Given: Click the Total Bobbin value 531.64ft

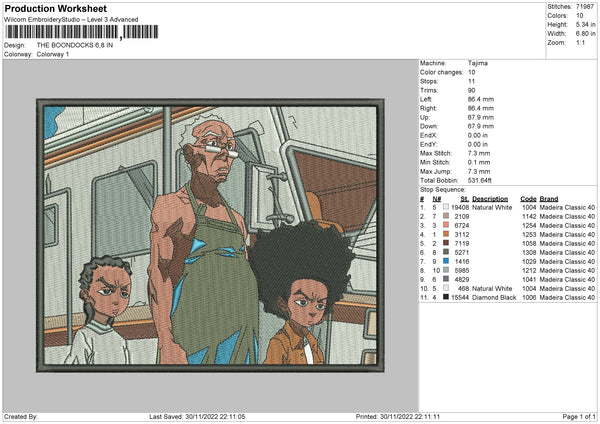Looking at the screenshot, I should (479, 181).
